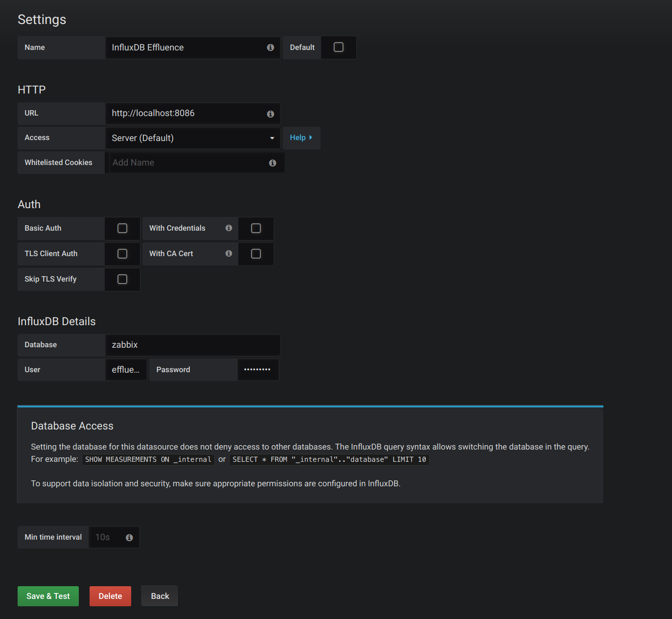Show the With CA Cert info tooltip

click(x=229, y=253)
